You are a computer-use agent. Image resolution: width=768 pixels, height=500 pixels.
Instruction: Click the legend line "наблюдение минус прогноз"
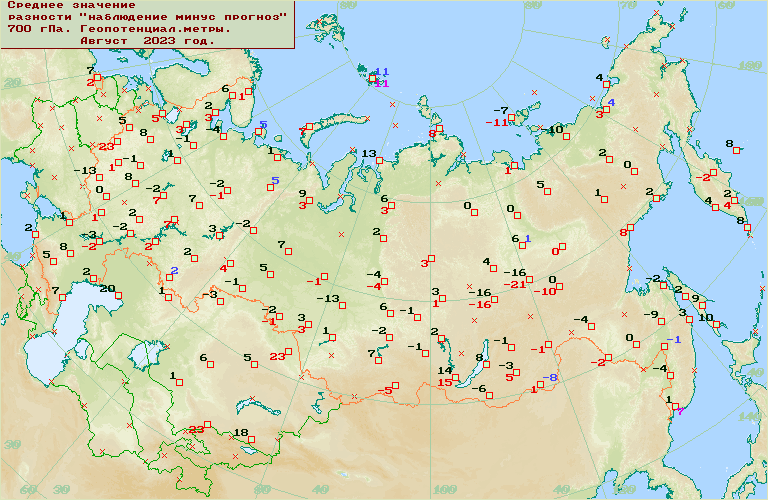pyautogui.click(x=181, y=17)
